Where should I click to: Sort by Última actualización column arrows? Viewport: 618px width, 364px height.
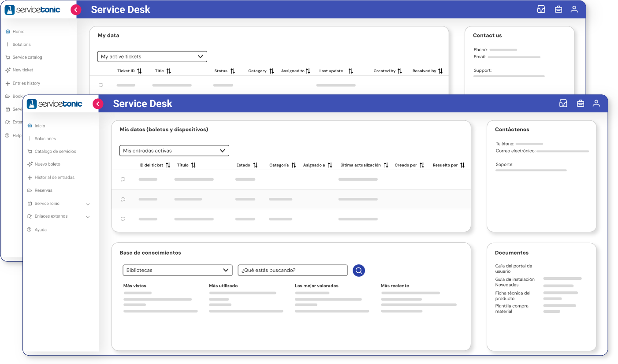click(386, 165)
